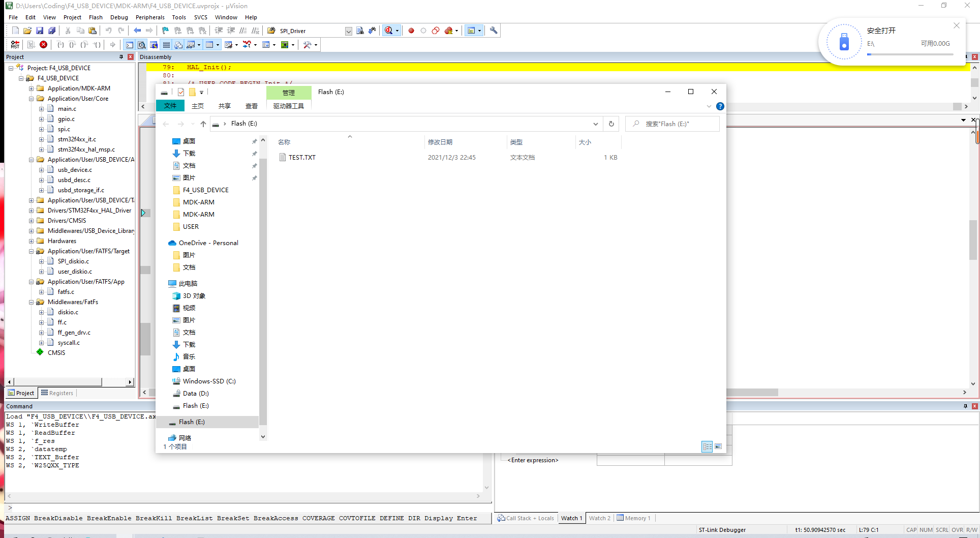Open the Serial windows icon

228,45
